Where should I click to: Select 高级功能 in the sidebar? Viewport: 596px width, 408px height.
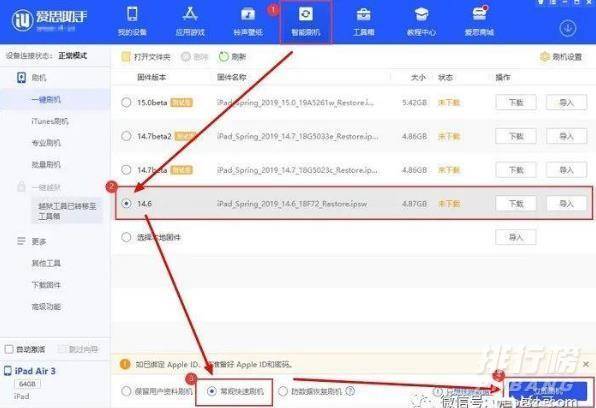pyautogui.click(x=46, y=306)
